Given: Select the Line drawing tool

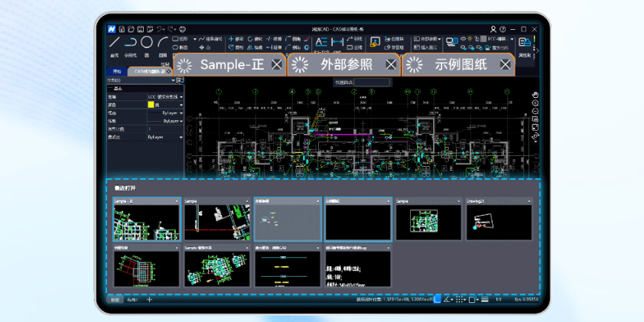Looking at the screenshot, I should click(x=113, y=43).
